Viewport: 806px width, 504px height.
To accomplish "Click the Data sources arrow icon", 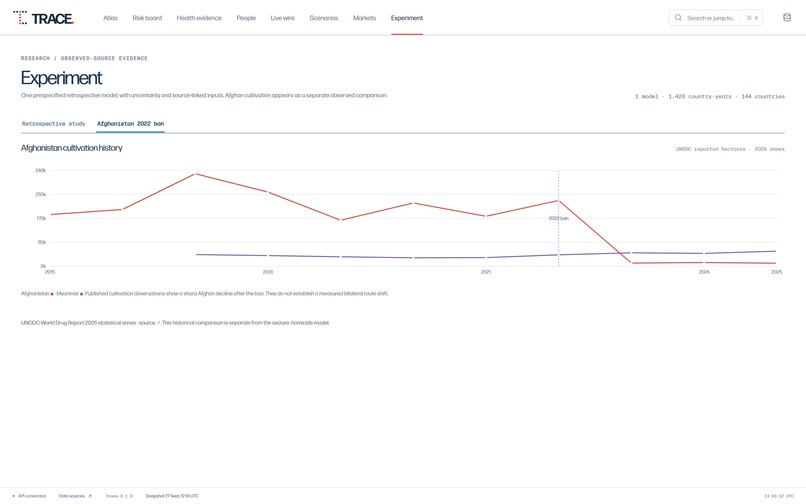I will 90,496.
